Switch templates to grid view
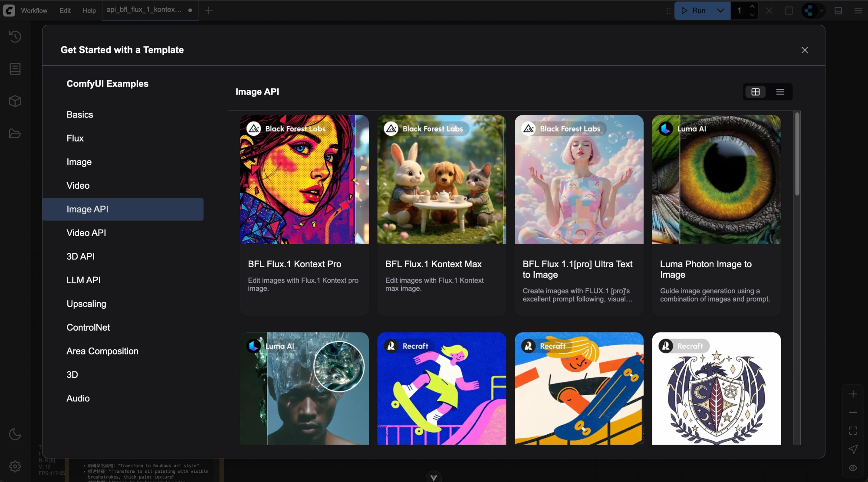 pyautogui.click(x=756, y=92)
